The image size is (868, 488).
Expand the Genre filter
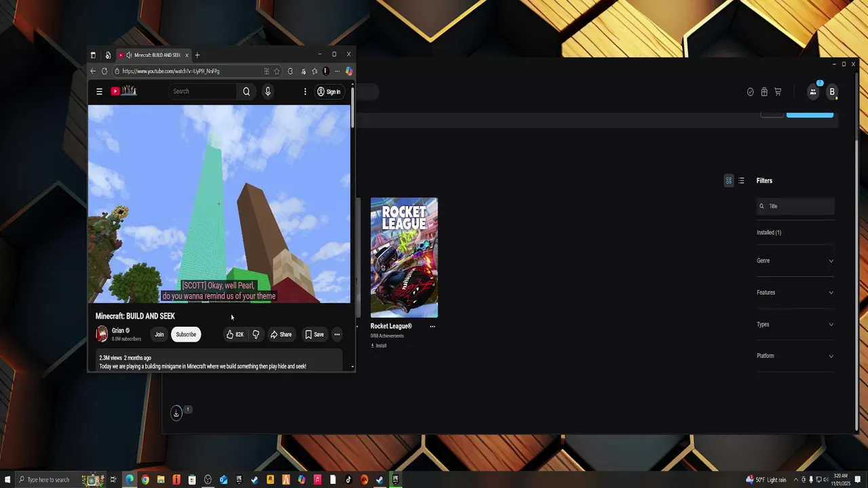795,261
